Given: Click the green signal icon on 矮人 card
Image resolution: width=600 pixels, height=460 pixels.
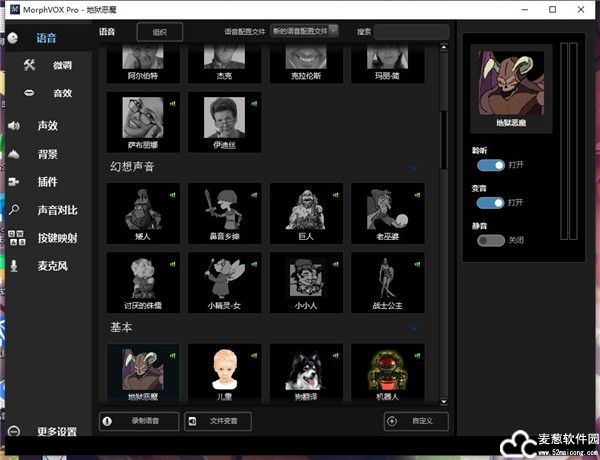Looking at the screenshot, I should (x=173, y=195).
